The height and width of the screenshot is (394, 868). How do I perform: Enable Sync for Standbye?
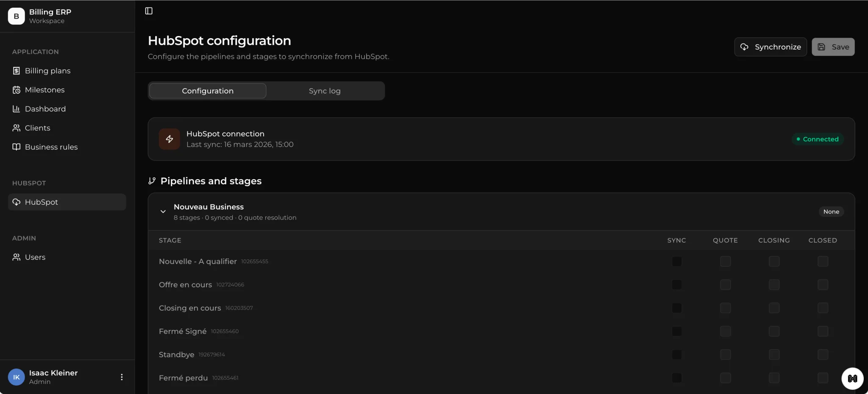coord(677,355)
